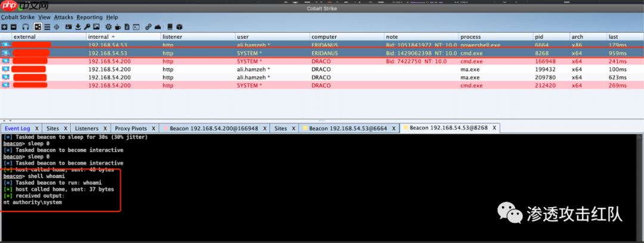The width and height of the screenshot is (644, 243).
Task: Sort by the last column header
Action: (625, 37)
